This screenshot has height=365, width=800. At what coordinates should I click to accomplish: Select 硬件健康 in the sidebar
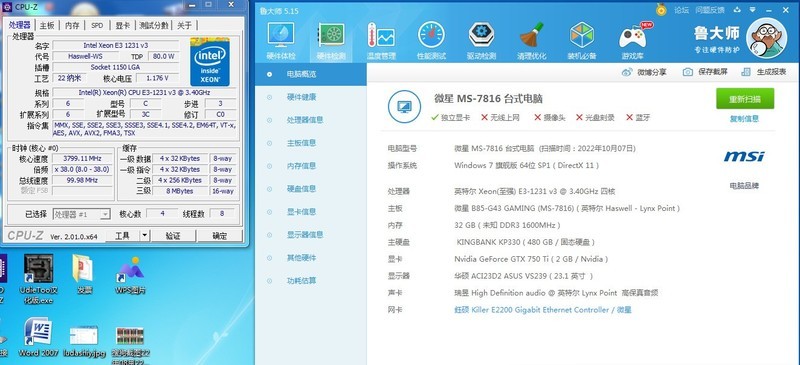(311, 97)
